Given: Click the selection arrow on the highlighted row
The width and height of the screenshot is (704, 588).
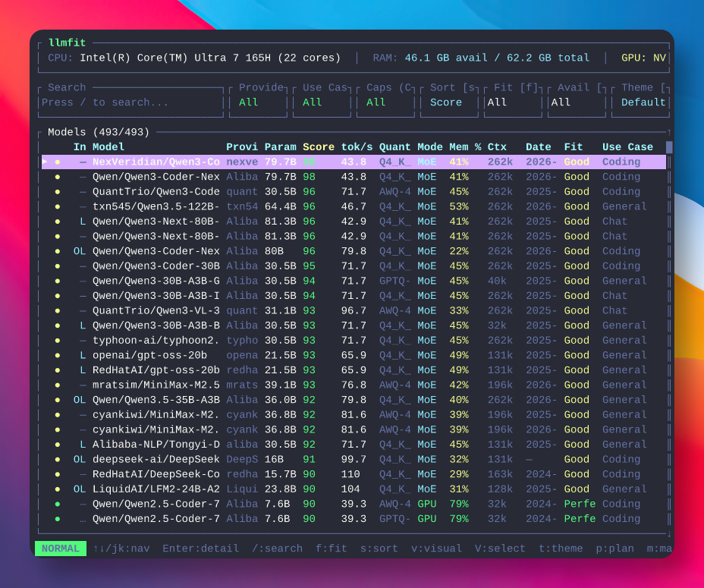Looking at the screenshot, I should coord(45,162).
